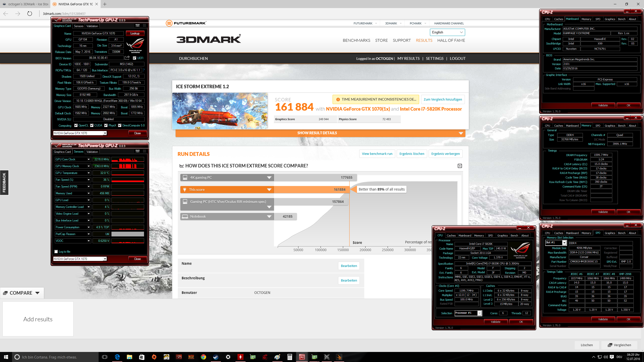Enable Log to file checkbox
The image size is (644, 362).
click(x=56, y=252)
